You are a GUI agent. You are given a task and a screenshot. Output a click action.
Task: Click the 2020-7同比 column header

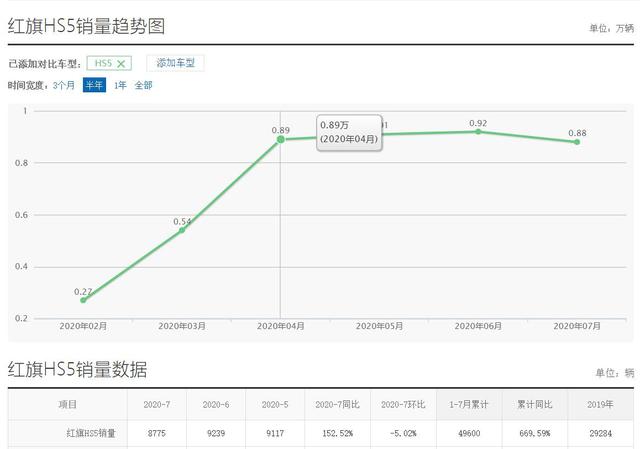pos(338,405)
